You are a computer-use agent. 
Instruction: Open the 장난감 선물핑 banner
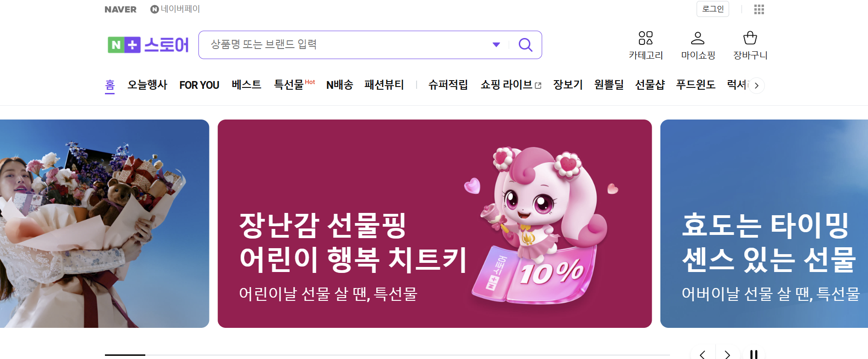click(434, 223)
